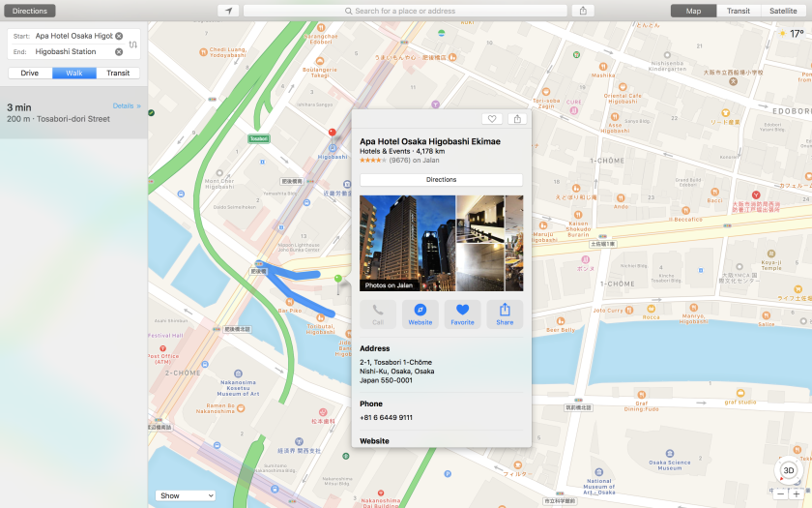Click the current location arrow button
812x508 pixels.
tap(228, 11)
